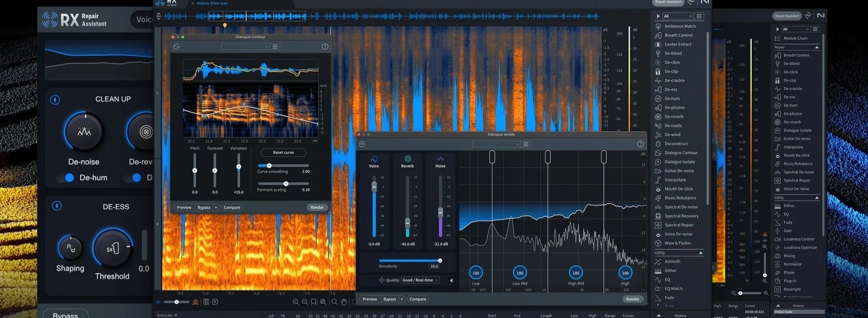Screen dimensions: 868x318
Task: Open the All filter dropdown in main window
Action: 678,16
